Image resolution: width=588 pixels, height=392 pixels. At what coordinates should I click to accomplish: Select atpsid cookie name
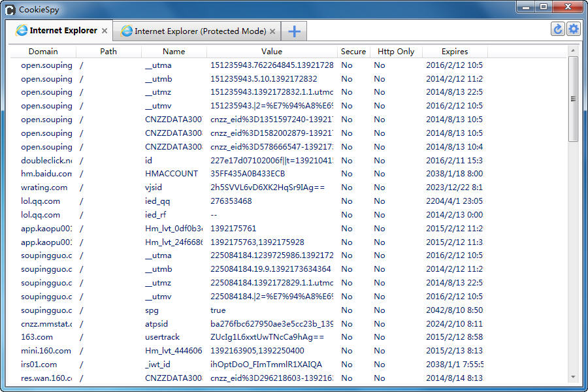(156, 324)
